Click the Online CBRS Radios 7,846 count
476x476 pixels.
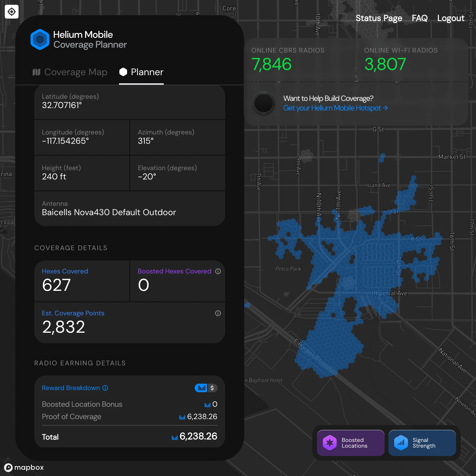(271, 64)
